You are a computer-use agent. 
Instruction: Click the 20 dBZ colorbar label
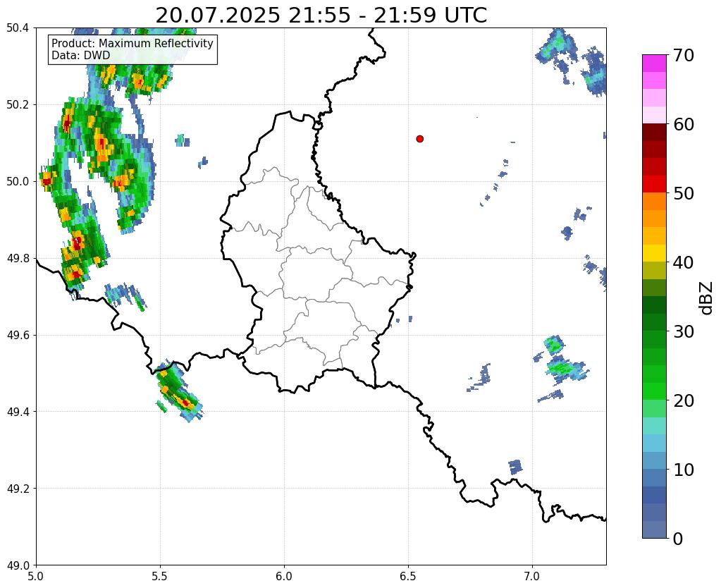(683, 400)
